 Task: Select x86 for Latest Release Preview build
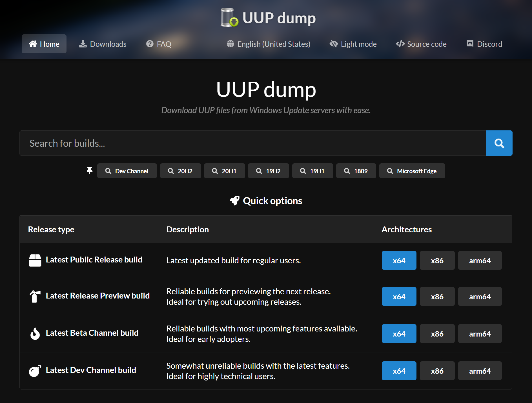(x=437, y=297)
